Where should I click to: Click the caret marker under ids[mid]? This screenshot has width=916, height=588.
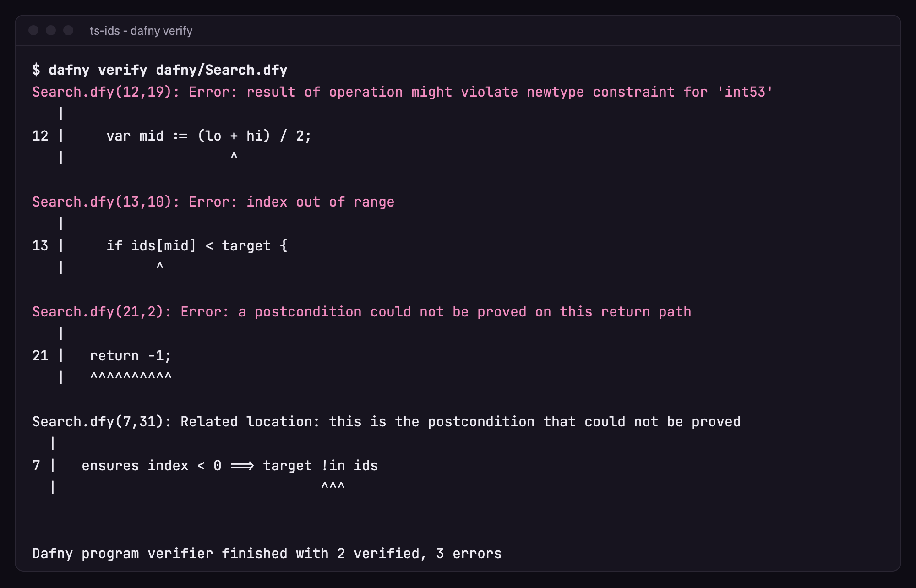click(160, 266)
